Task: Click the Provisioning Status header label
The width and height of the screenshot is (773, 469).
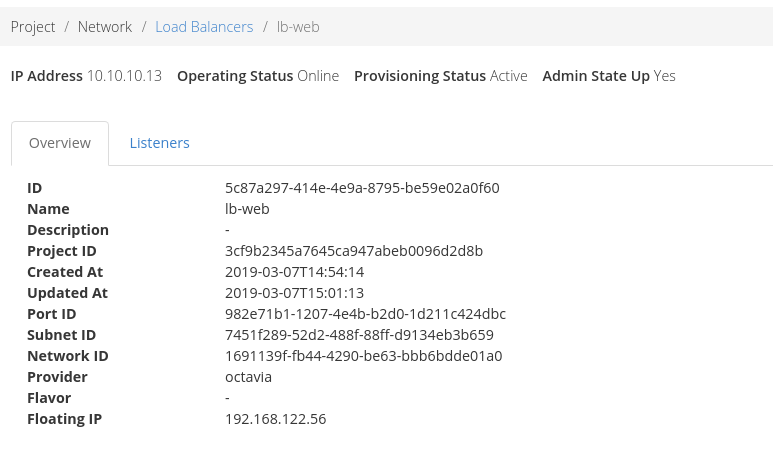Action: tap(420, 76)
